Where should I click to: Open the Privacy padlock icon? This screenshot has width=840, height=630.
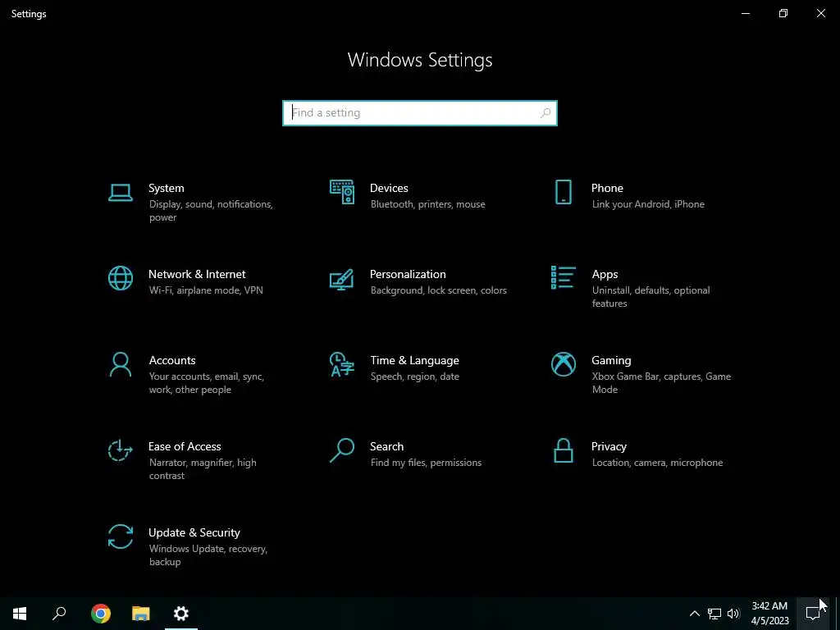563,450
